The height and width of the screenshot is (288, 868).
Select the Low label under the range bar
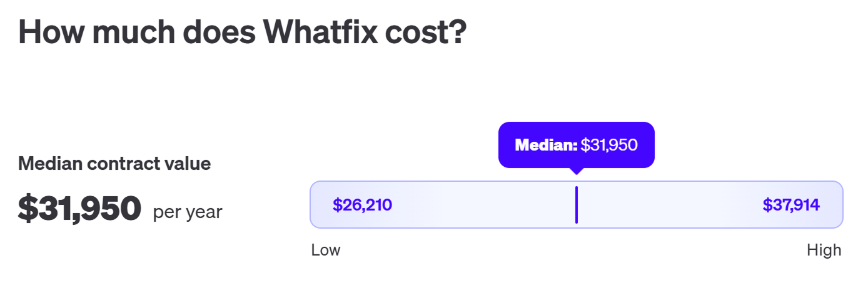[x=326, y=251]
